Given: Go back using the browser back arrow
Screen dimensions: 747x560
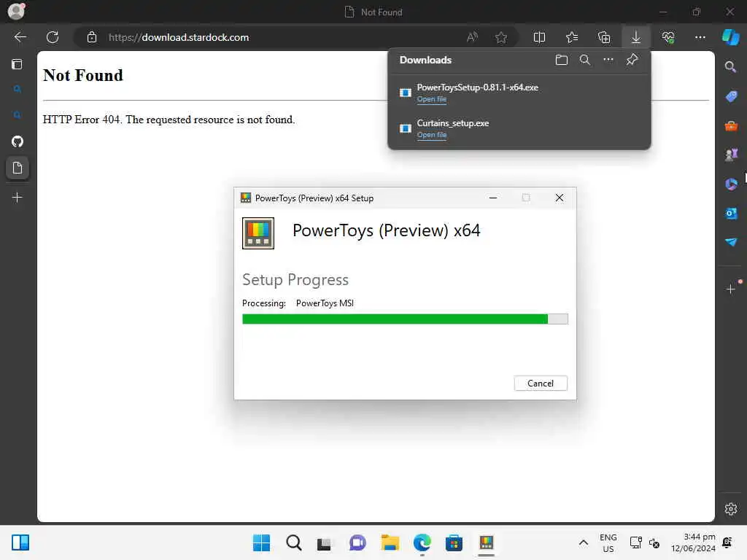Looking at the screenshot, I should tap(20, 37).
